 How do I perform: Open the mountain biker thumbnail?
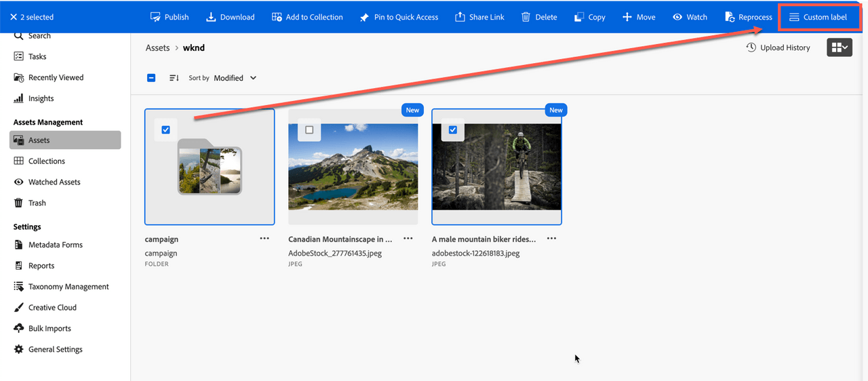[x=497, y=167]
